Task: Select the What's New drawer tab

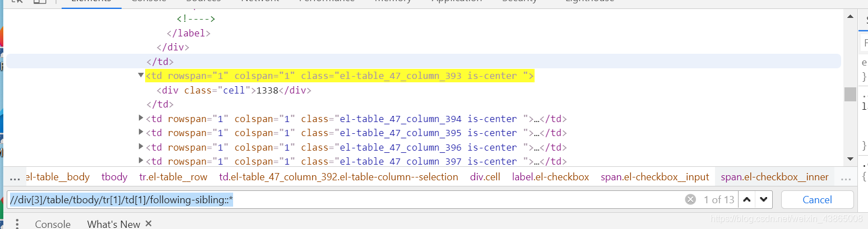Action: point(114,223)
